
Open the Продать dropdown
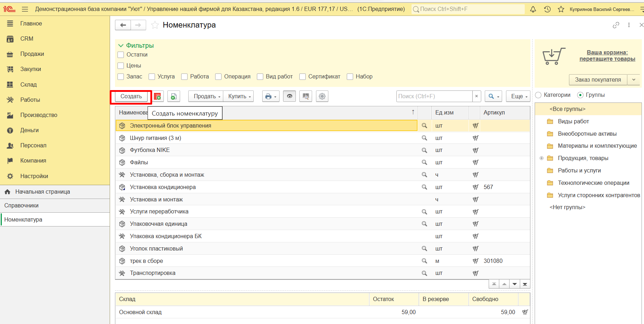click(x=207, y=96)
